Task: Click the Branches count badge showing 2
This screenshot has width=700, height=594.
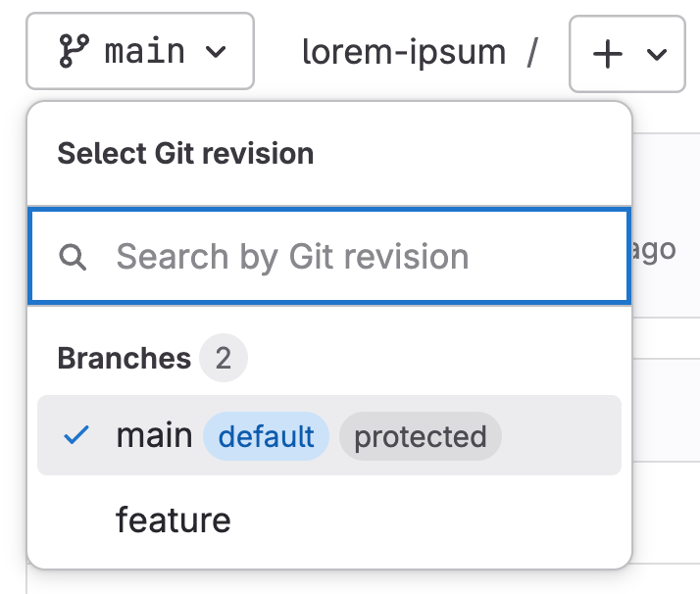Action: pos(224,359)
